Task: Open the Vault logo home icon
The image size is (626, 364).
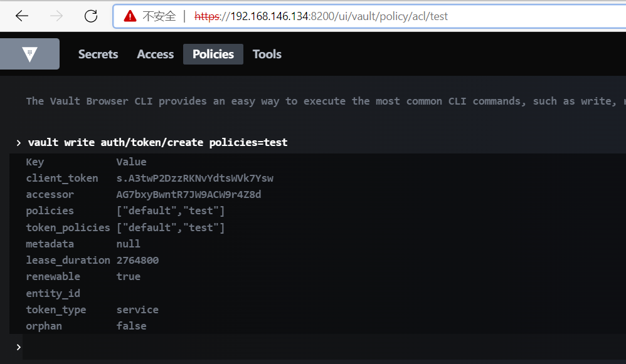Action: pyautogui.click(x=29, y=55)
